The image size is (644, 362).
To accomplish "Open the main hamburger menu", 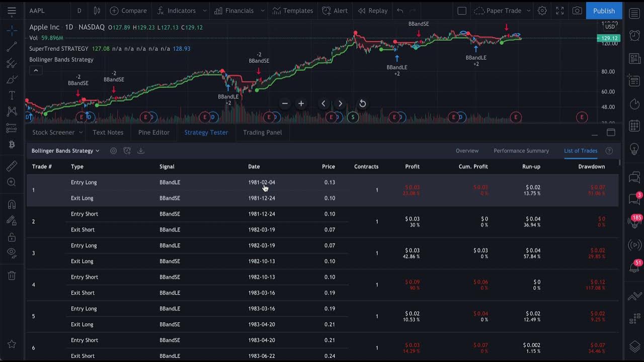I will [x=12, y=11].
